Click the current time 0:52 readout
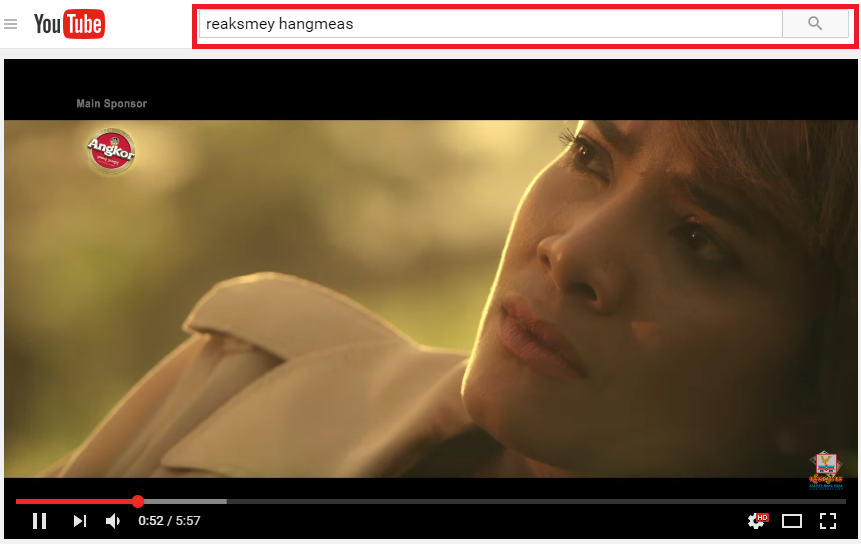Viewport: 861px width, 544px height. click(x=151, y=520)
